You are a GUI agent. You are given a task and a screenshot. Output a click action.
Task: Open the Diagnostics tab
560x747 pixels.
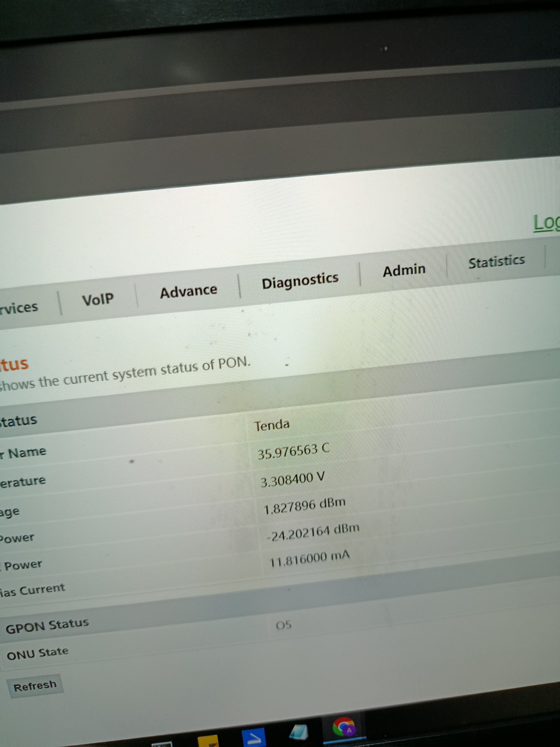point(300,280)
